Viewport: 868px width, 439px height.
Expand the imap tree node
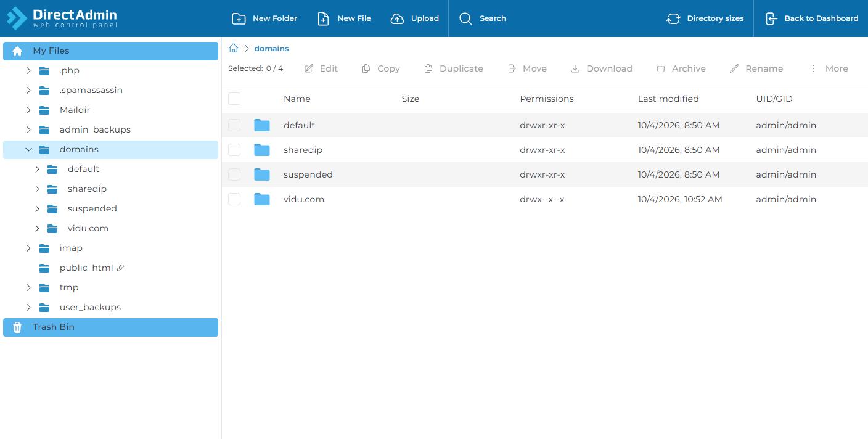click(x=28, y=248)
